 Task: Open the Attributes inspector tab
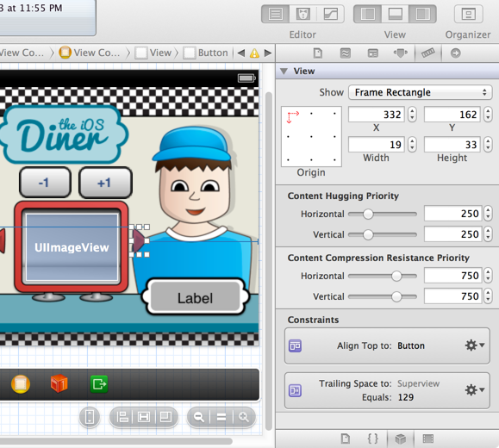pos(401,53)
